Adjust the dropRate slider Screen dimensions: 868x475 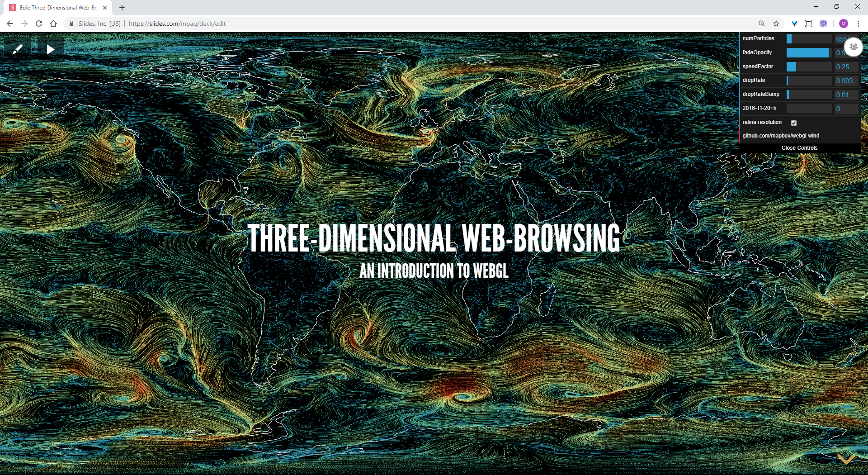(809, 81)
